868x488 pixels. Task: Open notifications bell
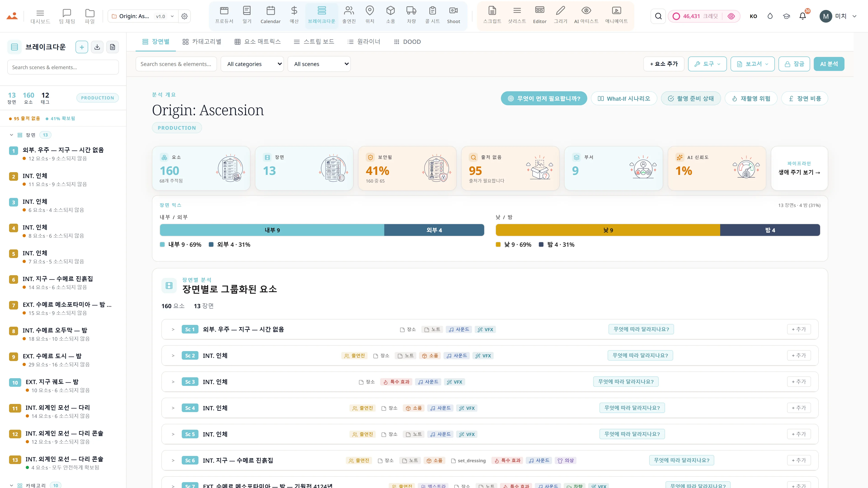click(803, 16)
